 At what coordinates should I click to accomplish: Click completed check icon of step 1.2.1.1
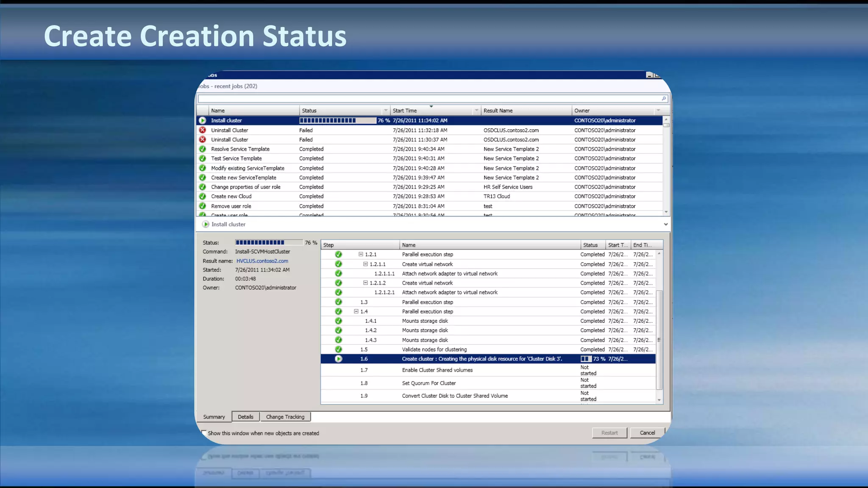tap(338, 264)
